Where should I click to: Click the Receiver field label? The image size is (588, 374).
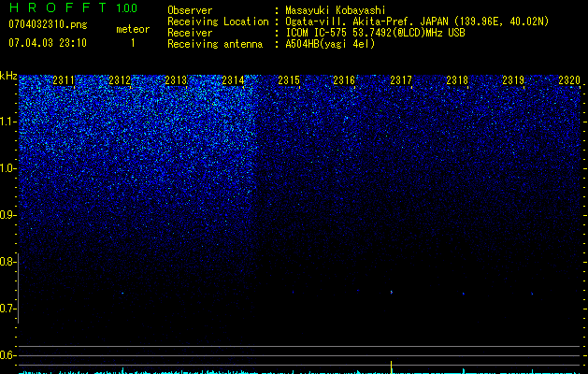coord(190,33)
